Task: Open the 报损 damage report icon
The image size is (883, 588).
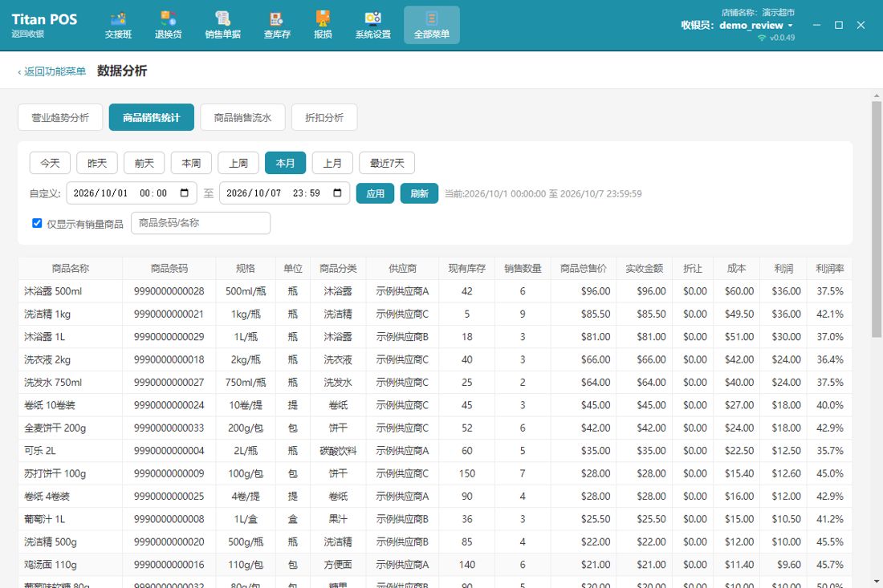Action: 323,26
